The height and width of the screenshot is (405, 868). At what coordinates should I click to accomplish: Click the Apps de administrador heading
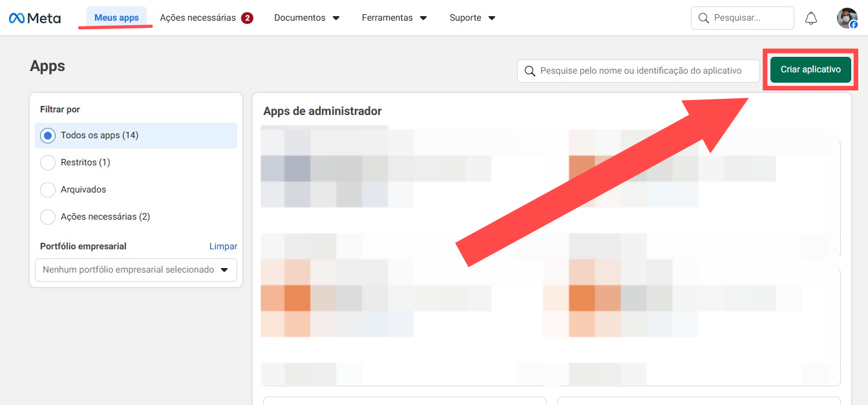coord(323,111)
